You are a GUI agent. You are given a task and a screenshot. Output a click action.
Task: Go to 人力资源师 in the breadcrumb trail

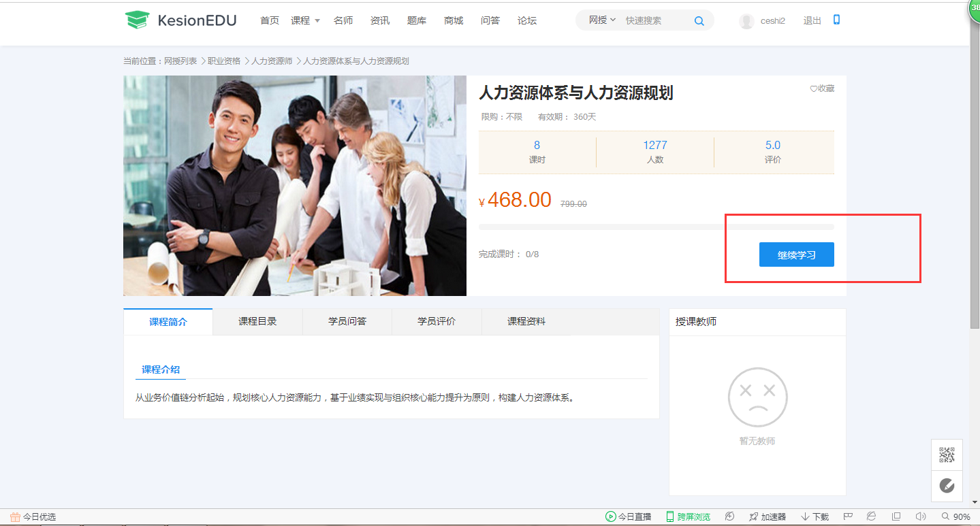pyautogui.click(x=272, y=61)
